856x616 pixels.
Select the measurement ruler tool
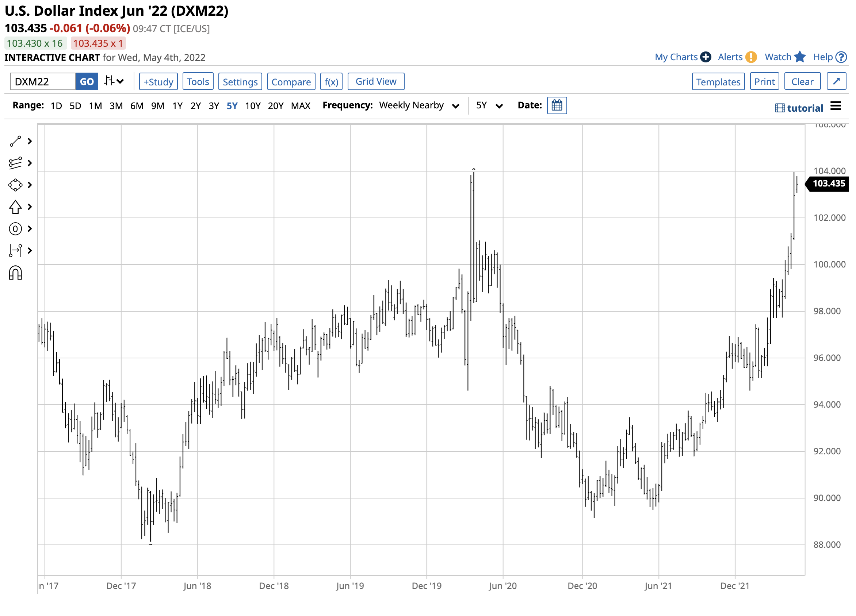(x=15, y=251)
